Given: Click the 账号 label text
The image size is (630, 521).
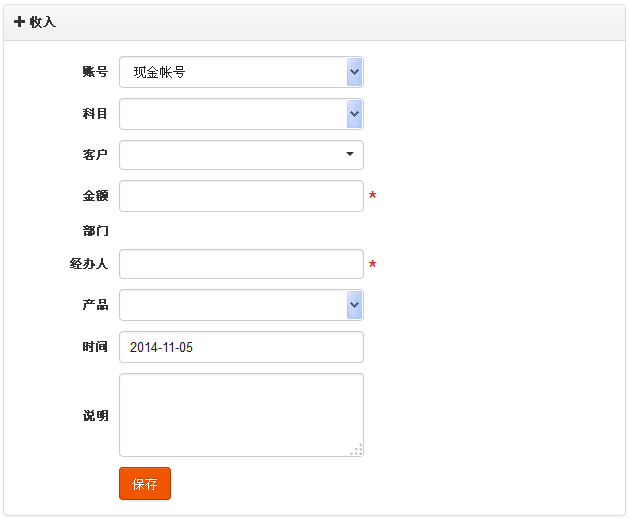Looking at the screenshot, I should (x=96, y=72).
